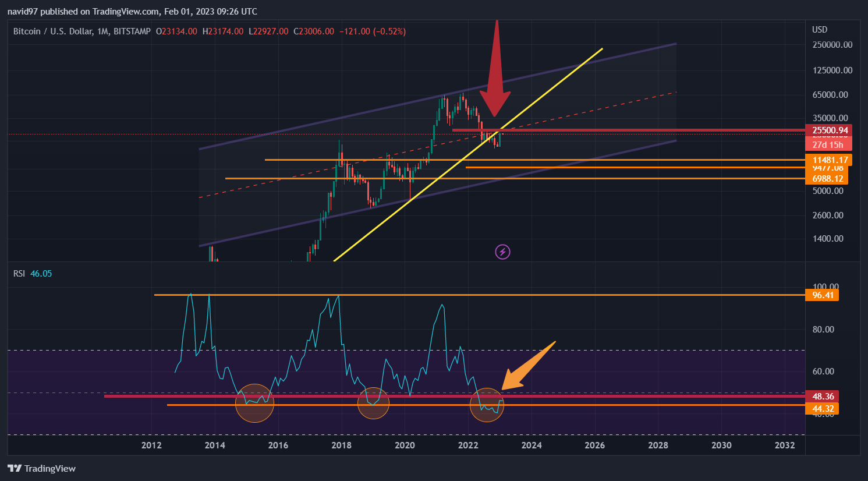Click the 5000.00 price axis value

(828, 191)
